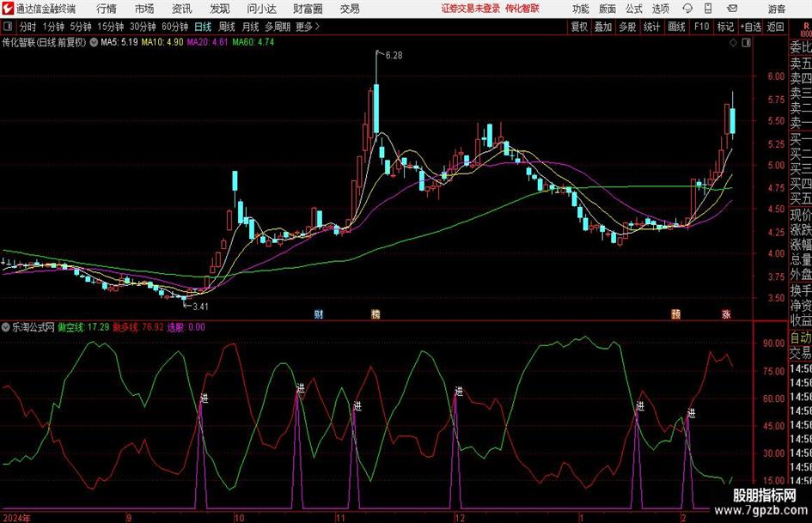Select the 月线 monthly period tab
The height and width of the screenshot is (523, 812).
pyautogui.click(x=250, y=27)
